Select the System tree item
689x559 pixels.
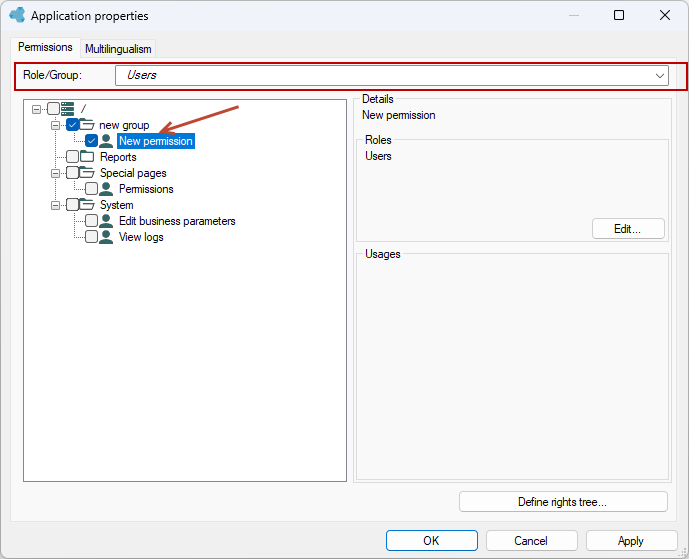tap(116, 205)
